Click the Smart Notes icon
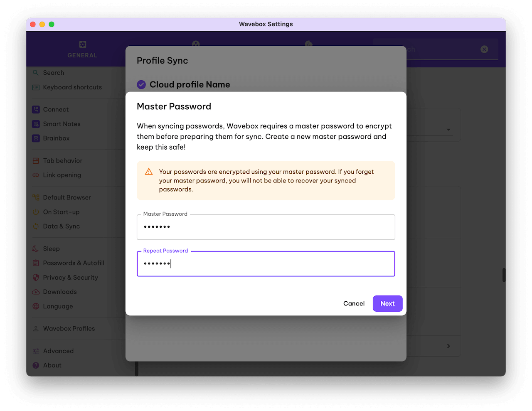The image size is (532, 411). [36, 124]
